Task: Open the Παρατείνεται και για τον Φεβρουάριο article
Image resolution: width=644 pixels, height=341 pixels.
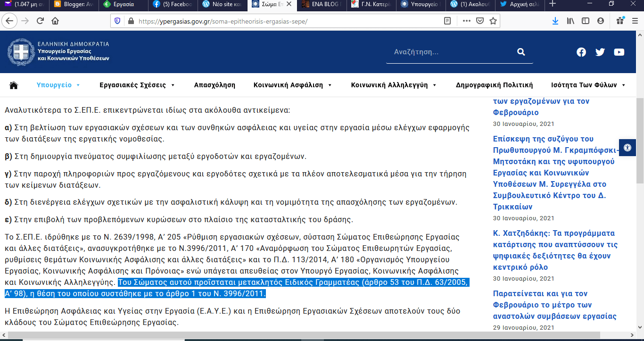Action: (x=554, y=305)
